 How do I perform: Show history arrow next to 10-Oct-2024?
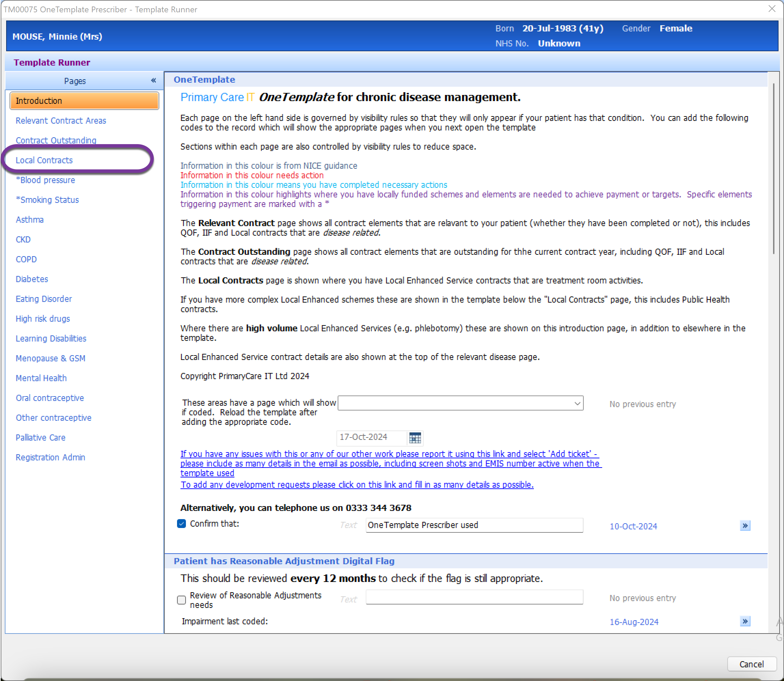point(745,526)
